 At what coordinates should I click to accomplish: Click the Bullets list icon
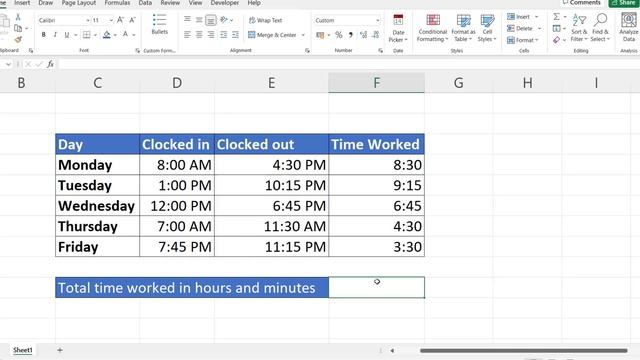tap(159, 20)
